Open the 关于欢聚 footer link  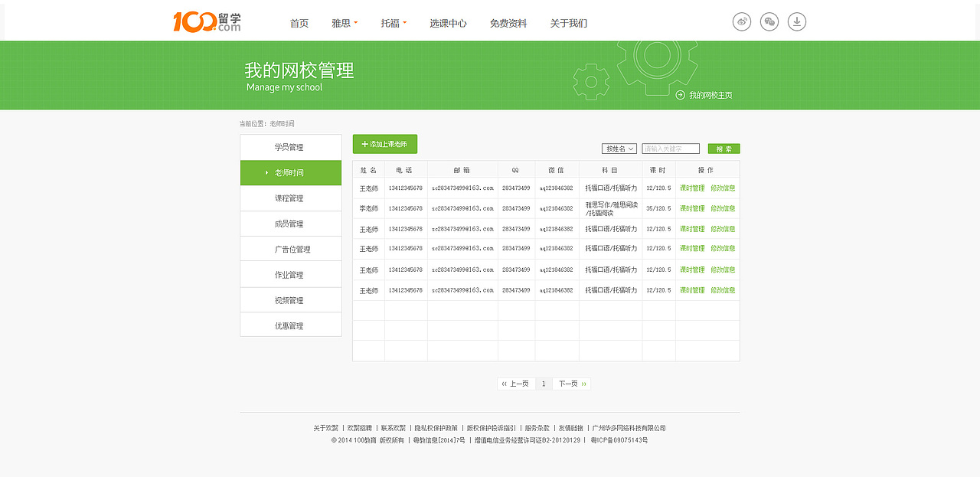325,428
